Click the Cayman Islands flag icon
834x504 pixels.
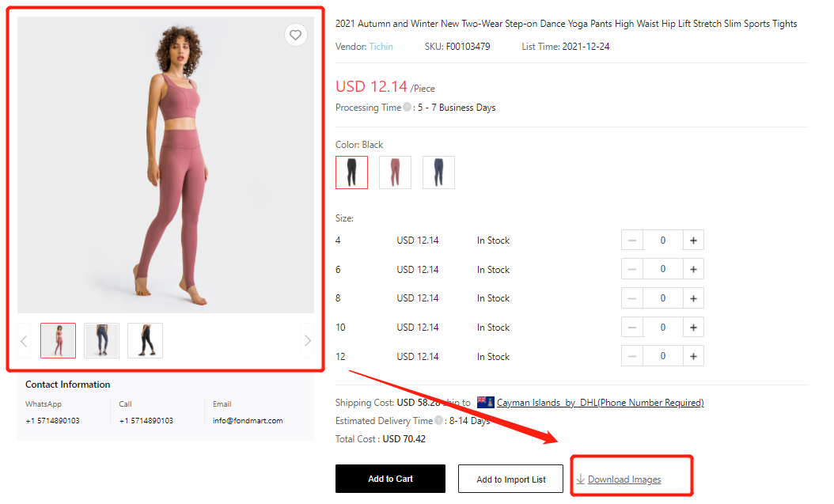[486, 403]
